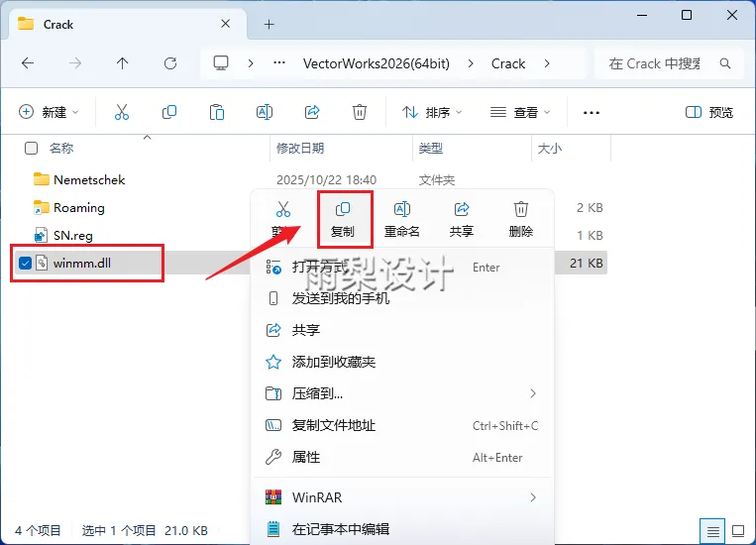
Task: Click the Delete trash icon in toolbar
Action: [x=360, y=112]
